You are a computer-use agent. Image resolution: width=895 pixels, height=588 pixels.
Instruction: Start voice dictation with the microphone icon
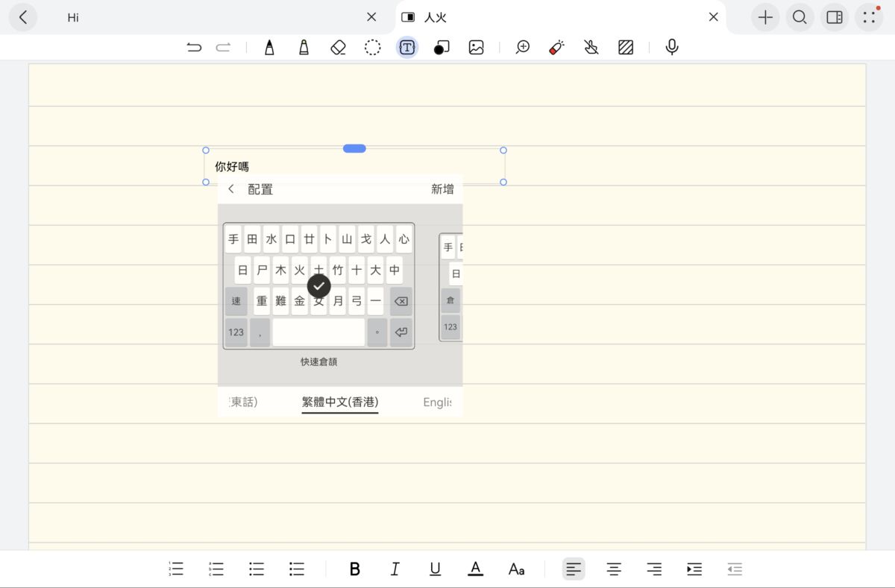coord(671,46)
